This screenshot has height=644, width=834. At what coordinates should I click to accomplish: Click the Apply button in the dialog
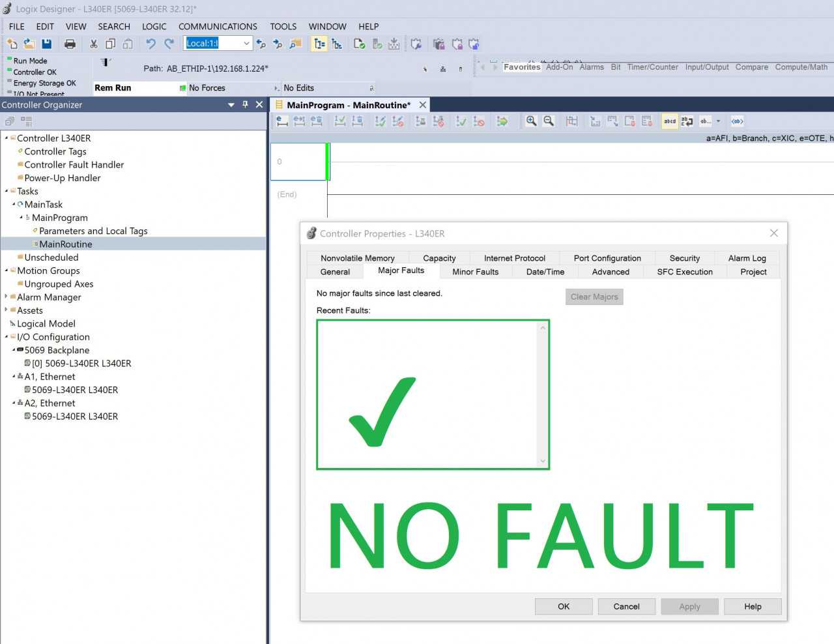point(689,607)
